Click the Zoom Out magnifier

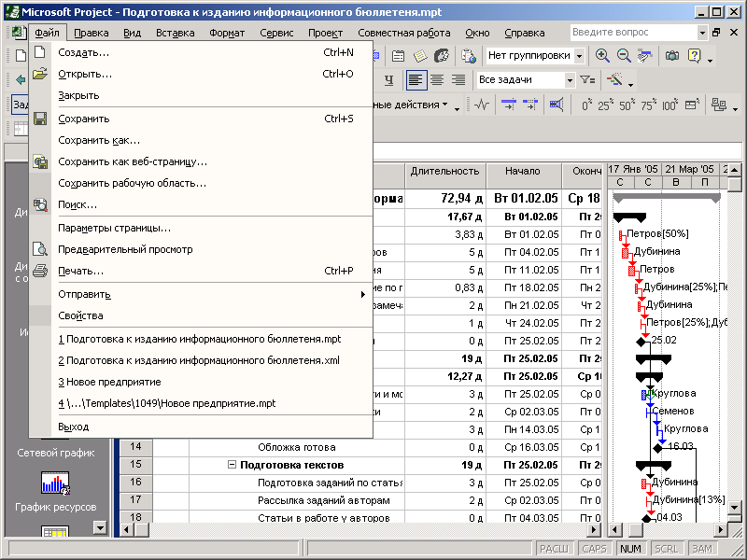(624, 56)
